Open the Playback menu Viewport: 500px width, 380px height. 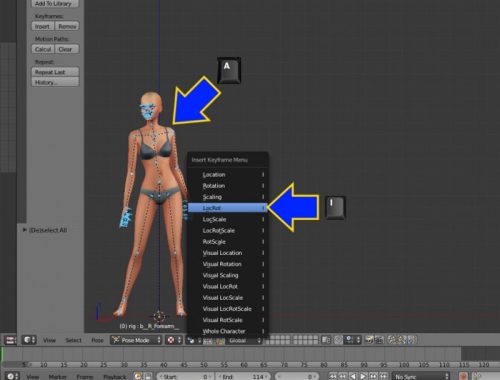115,377
